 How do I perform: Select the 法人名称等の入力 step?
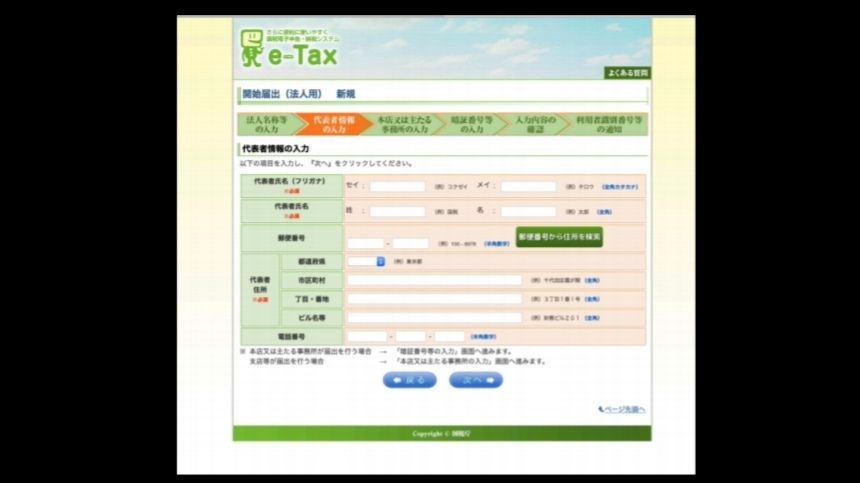point(267,124)
